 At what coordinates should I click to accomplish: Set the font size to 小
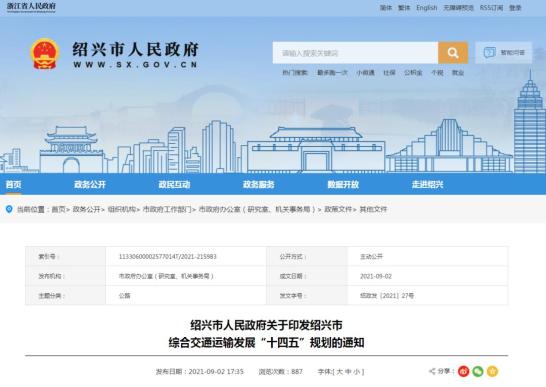coord(357,372)
